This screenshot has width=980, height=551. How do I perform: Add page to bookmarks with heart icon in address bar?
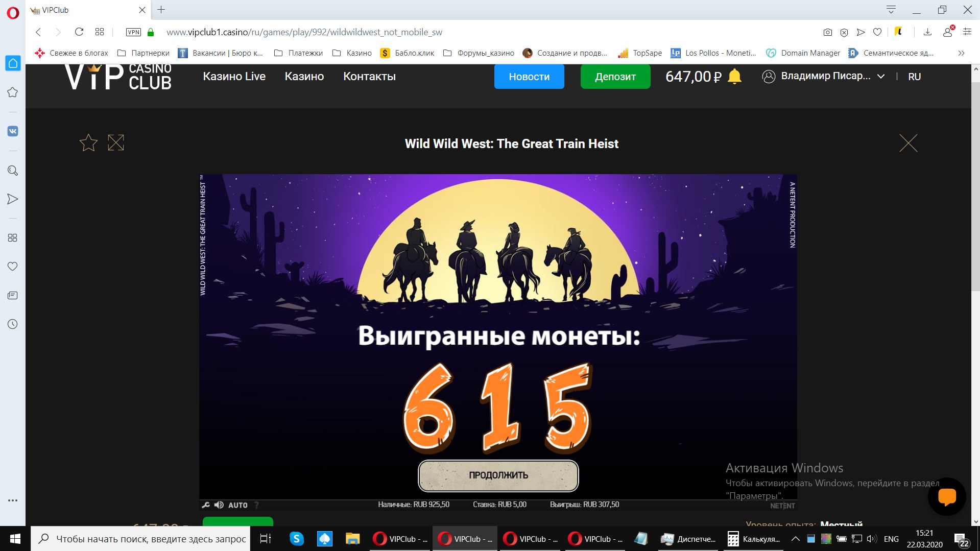pyautogui.click(x=877, y=32)
